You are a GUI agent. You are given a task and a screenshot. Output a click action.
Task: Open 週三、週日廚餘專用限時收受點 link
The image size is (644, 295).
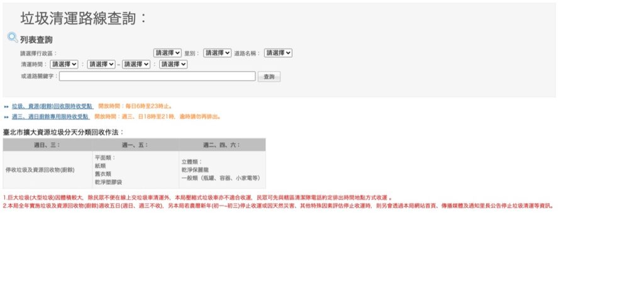tap(50, 116)
